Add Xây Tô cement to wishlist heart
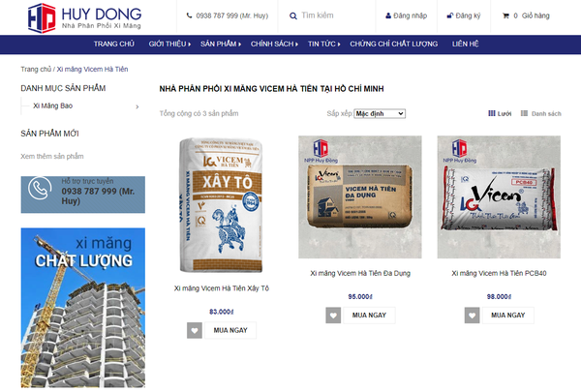Screen dimensions: 581x392 (195, 330)
